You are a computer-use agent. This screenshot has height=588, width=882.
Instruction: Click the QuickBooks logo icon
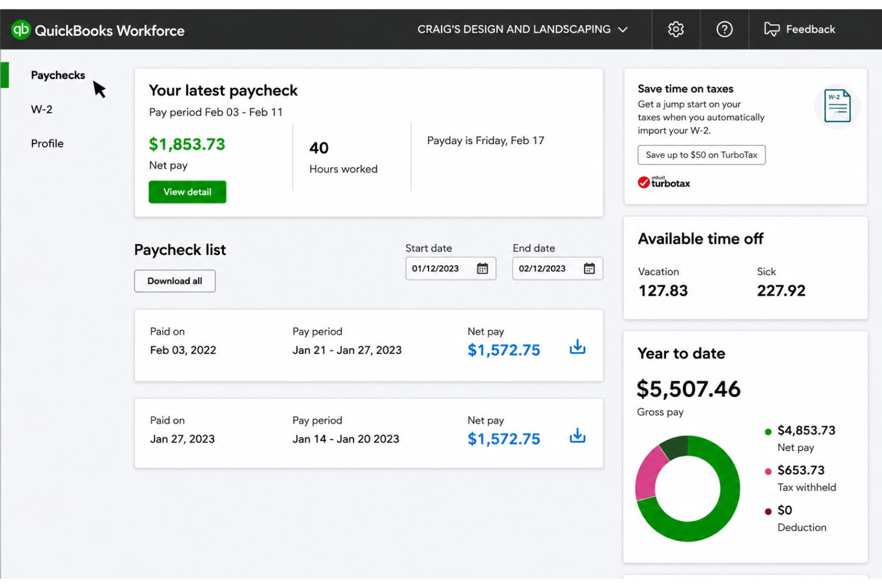pyautogui.click(x=21, y=29)
